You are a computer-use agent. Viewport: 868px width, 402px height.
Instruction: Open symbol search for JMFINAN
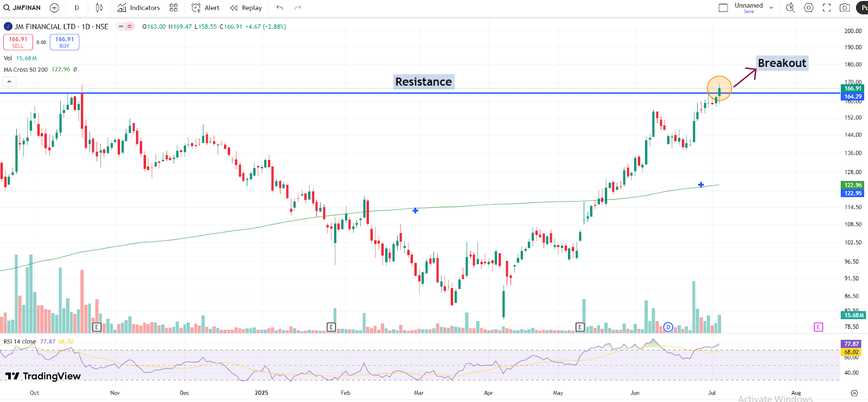[22, 8]
